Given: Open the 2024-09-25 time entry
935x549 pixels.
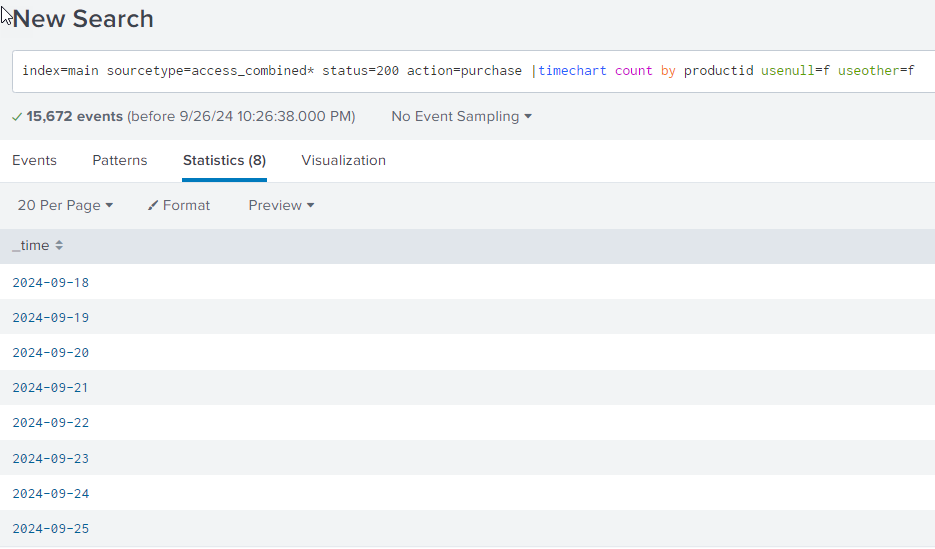Looking at the screenshot, I should point(50,528).
